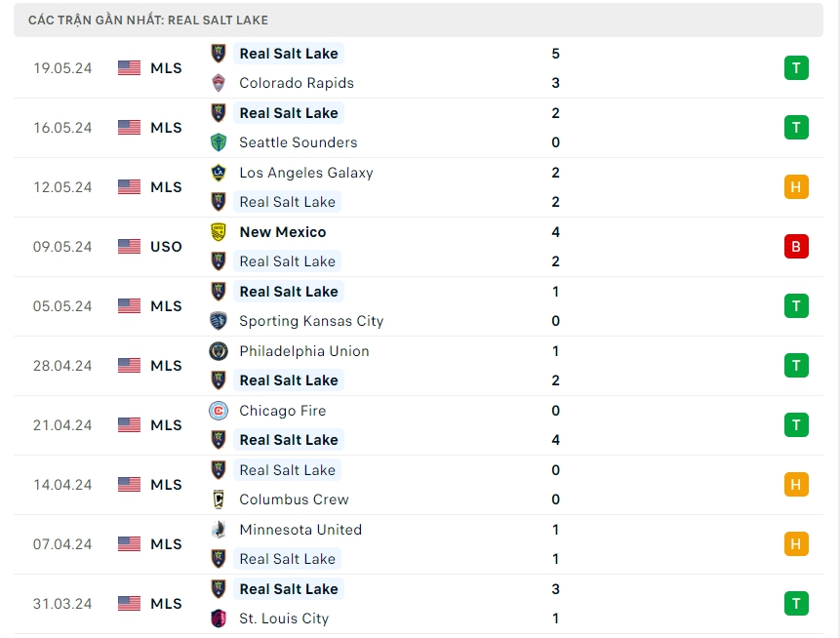Click the Minnesota United logo
Viewport: 840px width, 638px height.
point(219,530)
